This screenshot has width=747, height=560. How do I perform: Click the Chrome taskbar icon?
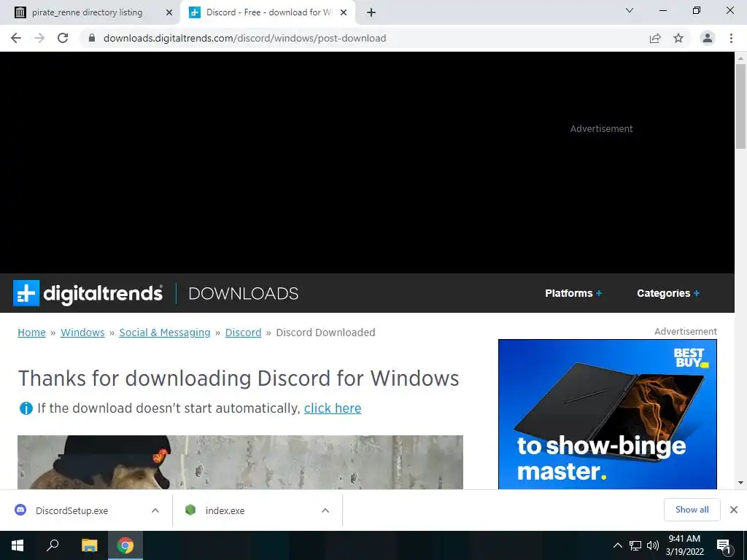click(x=125, y=545)
